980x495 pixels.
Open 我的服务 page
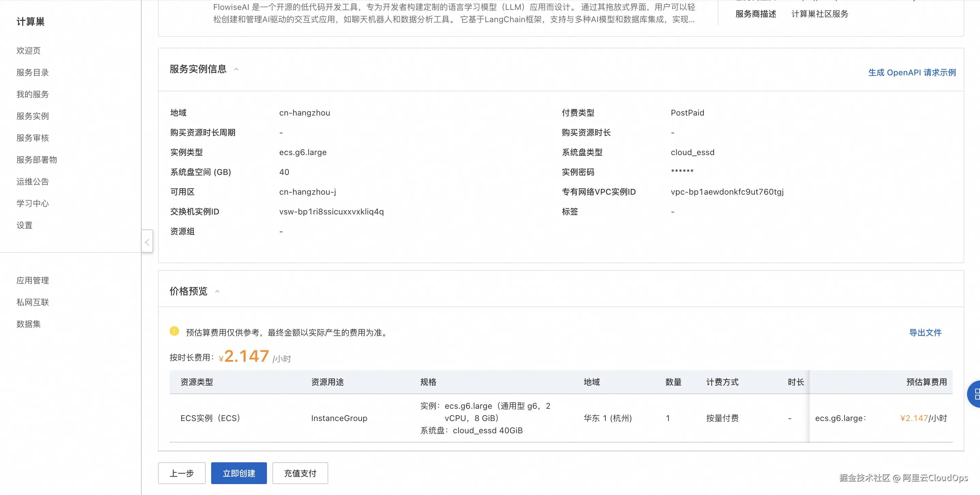click(32, 94)
